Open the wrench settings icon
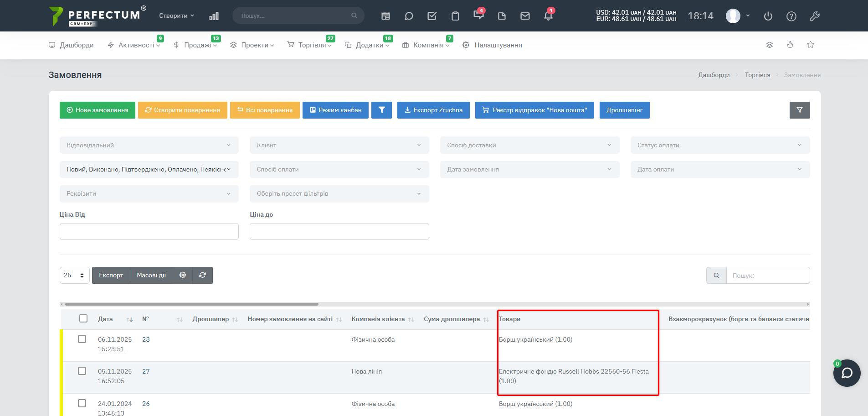 815,16
